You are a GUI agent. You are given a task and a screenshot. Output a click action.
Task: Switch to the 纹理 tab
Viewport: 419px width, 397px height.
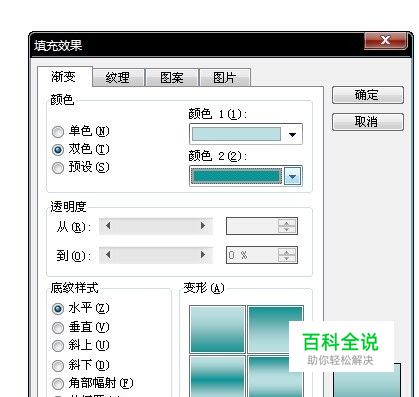pyautogui.click(x=118, y=78)
